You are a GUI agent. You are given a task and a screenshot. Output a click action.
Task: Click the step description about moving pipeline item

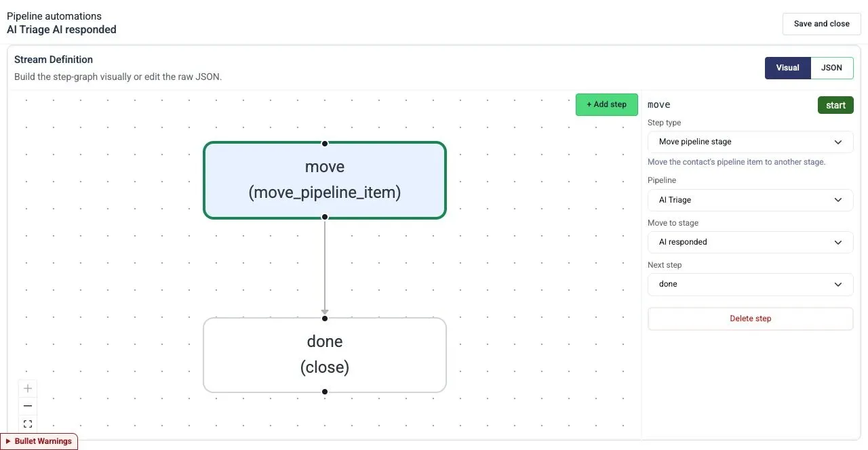click(x=736, y=162)
